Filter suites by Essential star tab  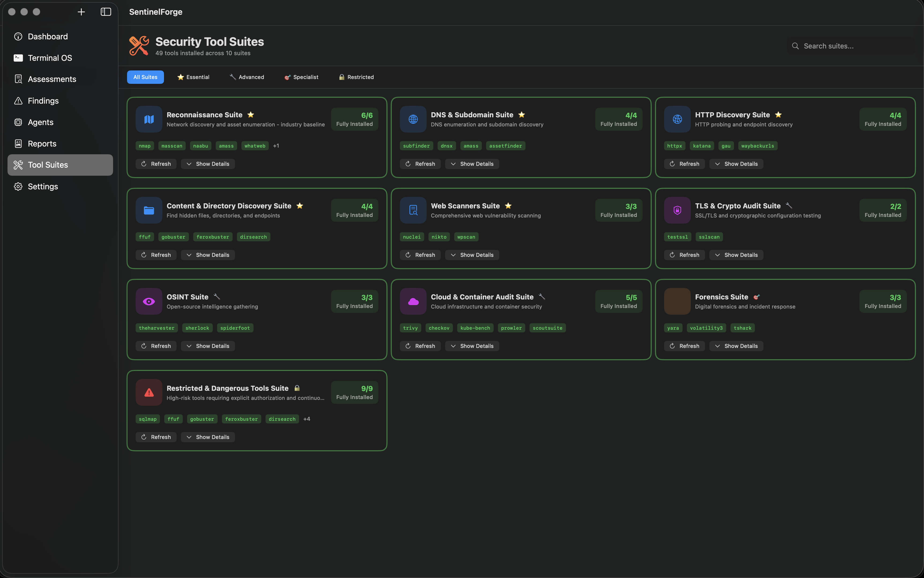tap(193, 77)
